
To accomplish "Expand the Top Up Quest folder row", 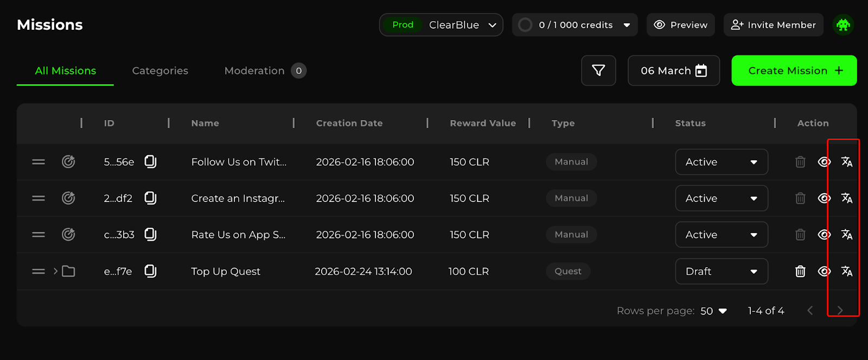I will point(55,271).
